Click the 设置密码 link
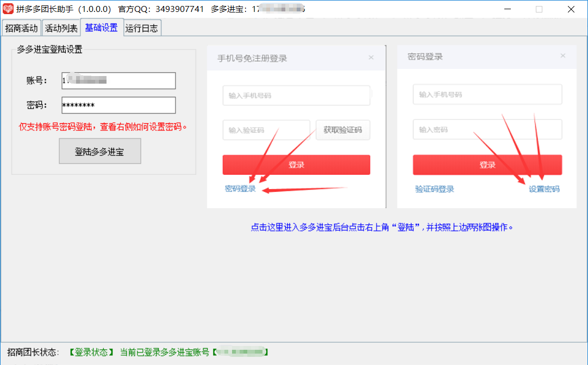 pyautogui.click(x=544, y=189)
